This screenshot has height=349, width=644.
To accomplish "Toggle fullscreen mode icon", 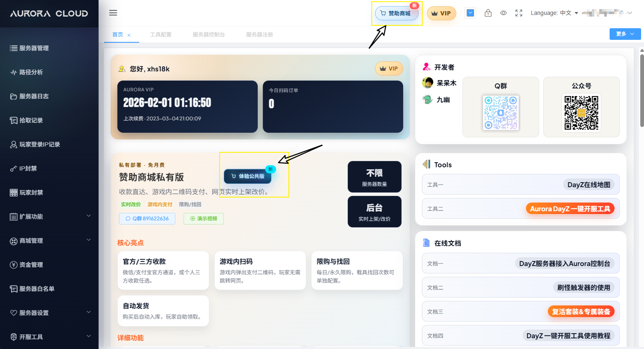I will pyautogui.click(x=519, y=13).
